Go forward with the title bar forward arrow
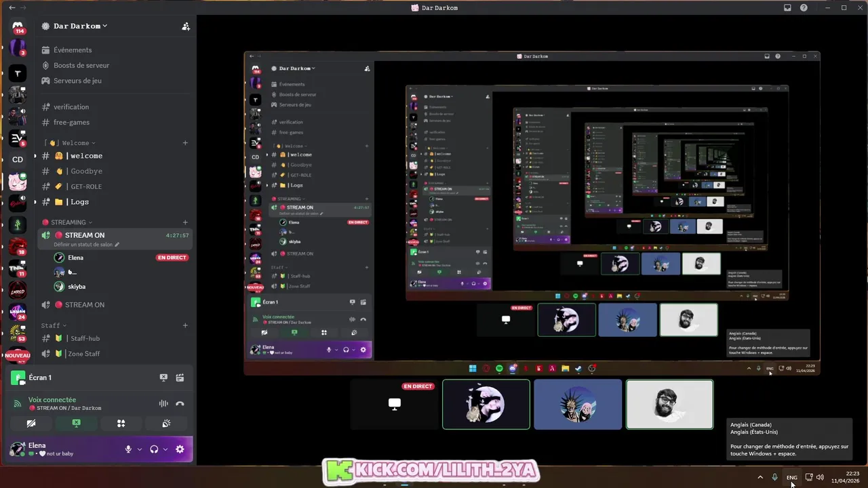This screenshot has height=488, width=868. tap(24, 7)
